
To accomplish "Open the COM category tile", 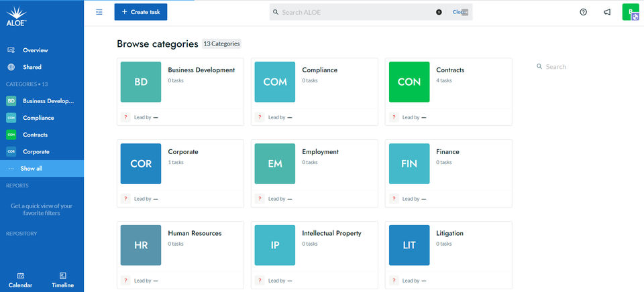I will 275,82.
